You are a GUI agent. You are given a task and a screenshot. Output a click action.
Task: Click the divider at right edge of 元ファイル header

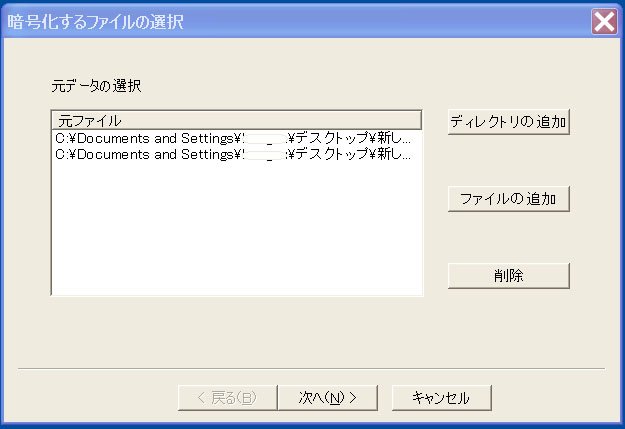(x=421, y=120)
